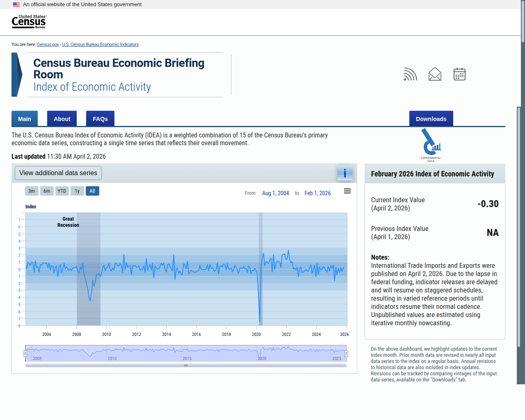Screen dimensions: 525x420
Task: Open the to date Feb 1, 2026 field
Action: [x=317, y=193]
